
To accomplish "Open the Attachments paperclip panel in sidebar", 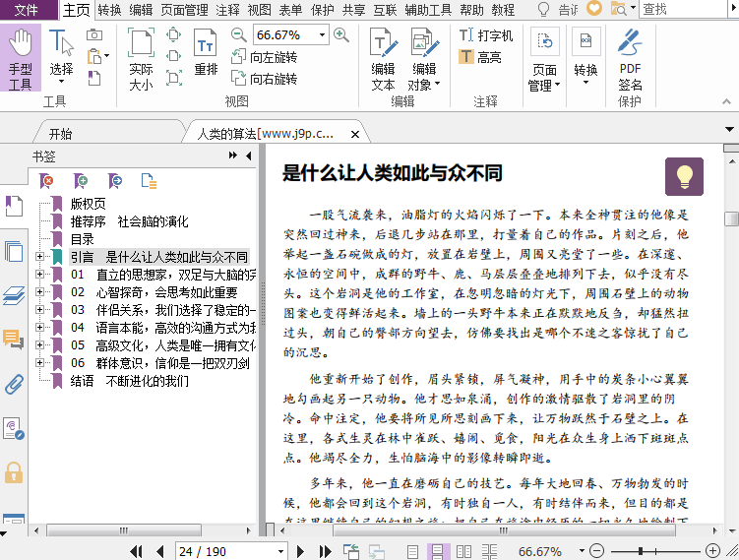I will coord(14,384).
